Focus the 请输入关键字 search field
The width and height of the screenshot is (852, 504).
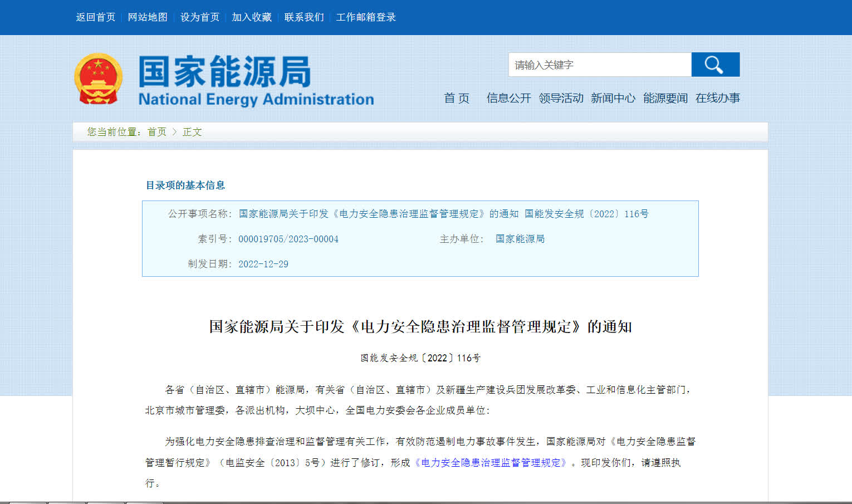click(600, 65)
